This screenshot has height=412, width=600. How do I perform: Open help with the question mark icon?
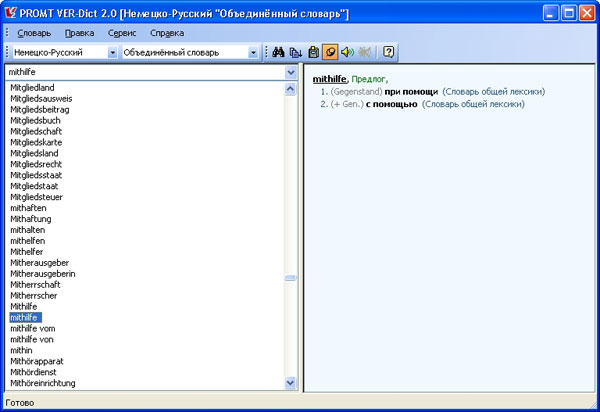[x=388, y=52]
